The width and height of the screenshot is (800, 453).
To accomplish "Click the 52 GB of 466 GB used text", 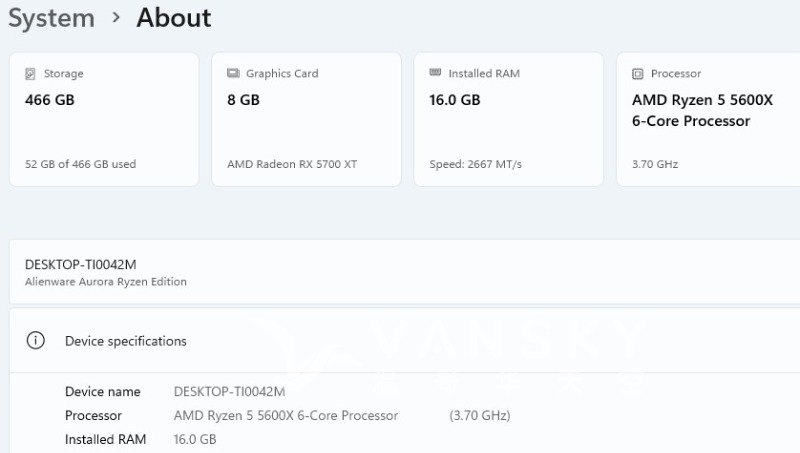I will [x=80, y=164].
